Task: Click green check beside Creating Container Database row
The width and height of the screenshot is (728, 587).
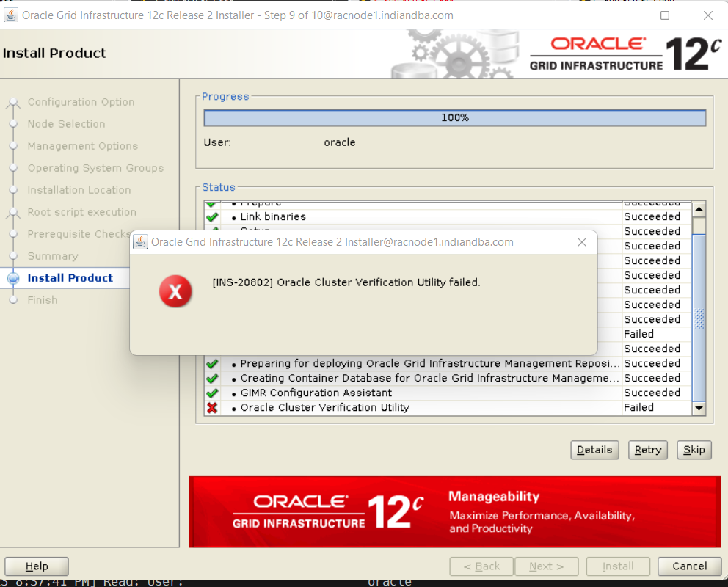Action: point(212,378)
